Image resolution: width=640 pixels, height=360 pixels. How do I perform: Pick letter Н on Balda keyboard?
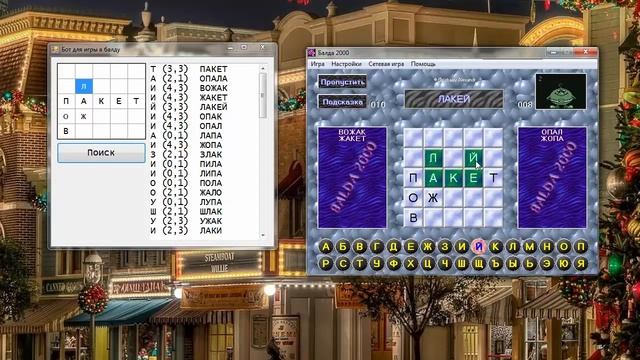tap(547, 247)
